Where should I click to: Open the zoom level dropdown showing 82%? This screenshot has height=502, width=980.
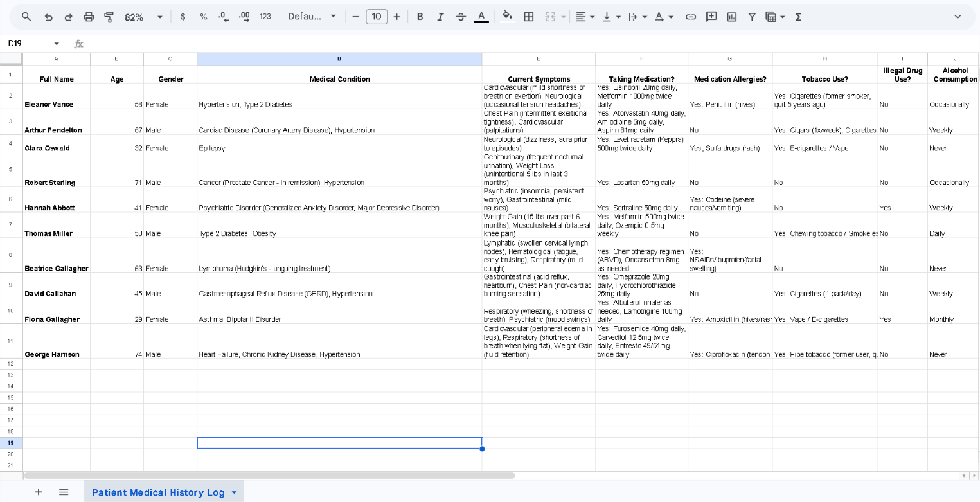[x=144, y=17]
